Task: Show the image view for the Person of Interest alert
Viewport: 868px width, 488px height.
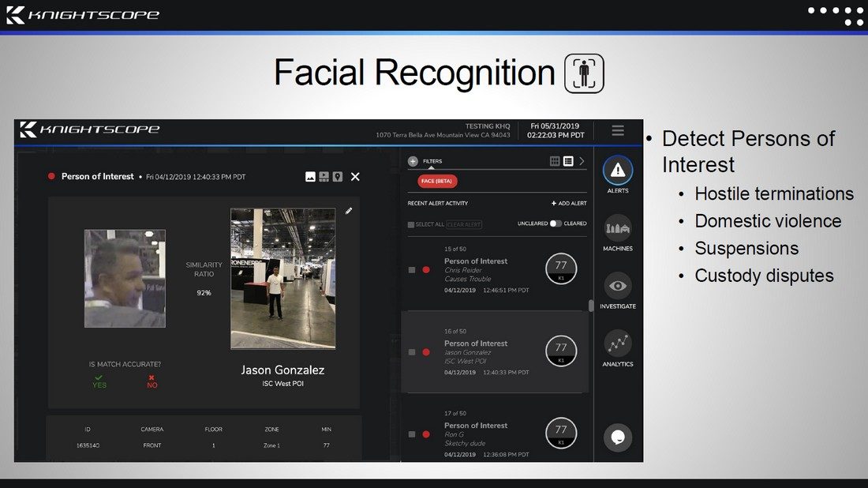Action: click(311, 177)
